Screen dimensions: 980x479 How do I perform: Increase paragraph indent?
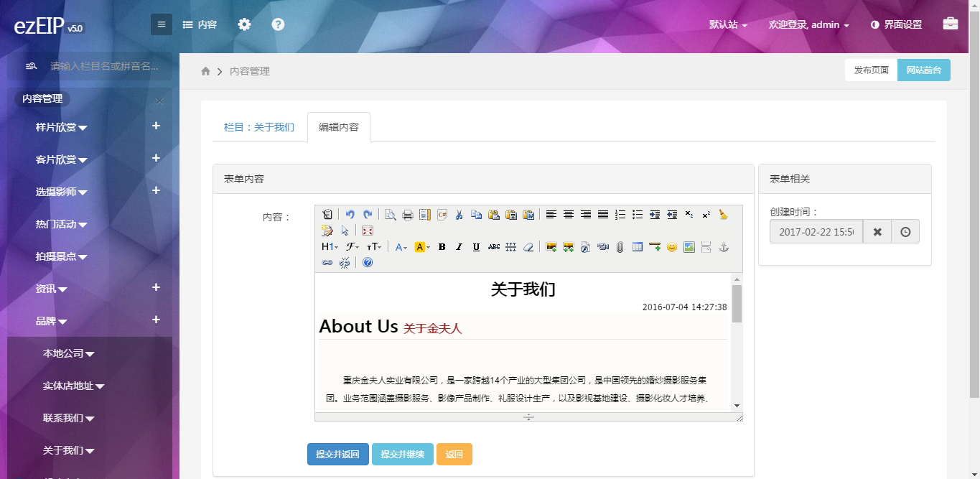tap(655, 214)
